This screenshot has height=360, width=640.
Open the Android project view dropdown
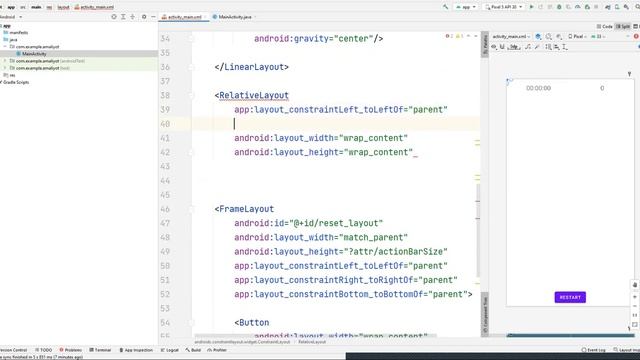click(11, 17)
